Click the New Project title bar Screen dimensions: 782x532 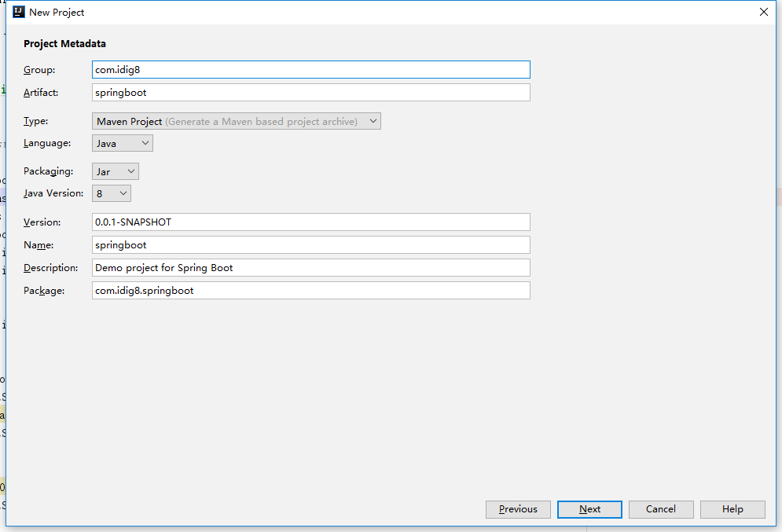(x=314, y=12)
